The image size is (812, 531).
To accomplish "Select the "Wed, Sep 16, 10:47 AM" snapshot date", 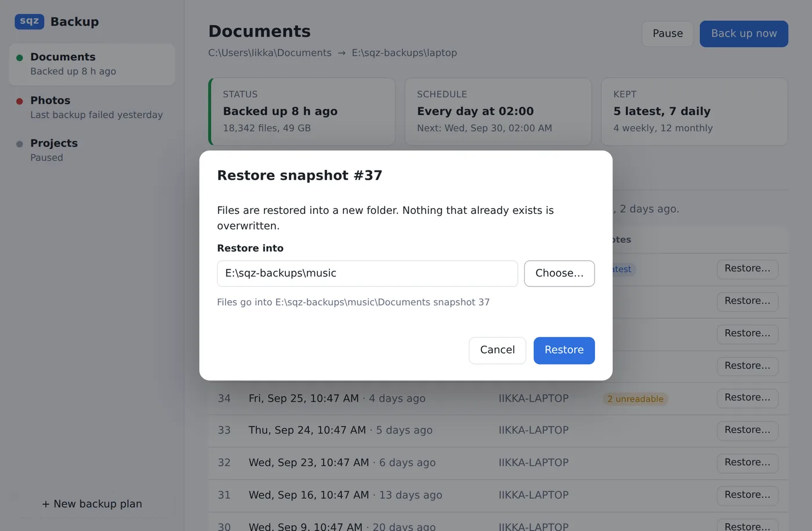I will 309,495.
